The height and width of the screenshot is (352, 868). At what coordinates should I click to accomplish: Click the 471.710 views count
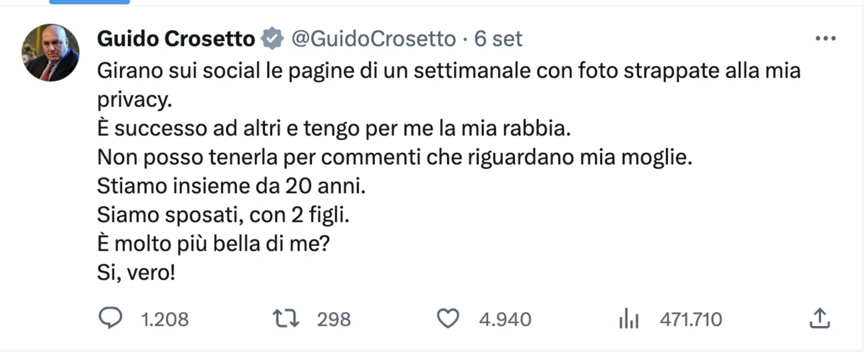691,319
